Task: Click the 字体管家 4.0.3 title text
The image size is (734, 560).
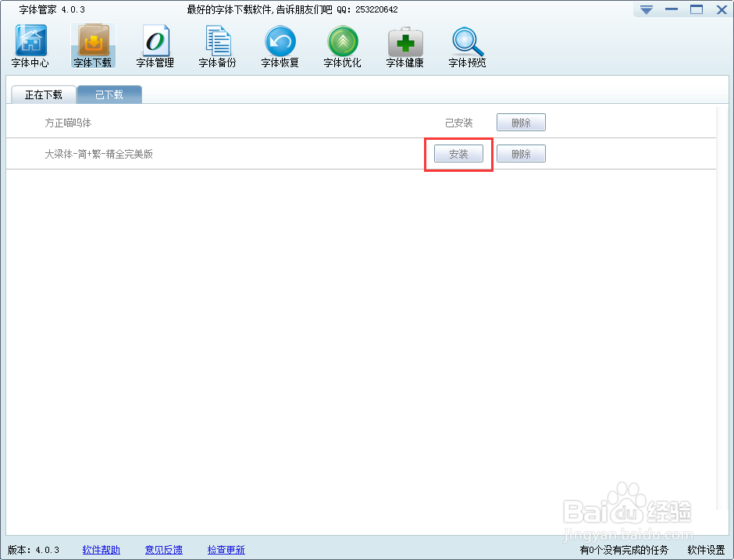Action: [52, 9]
